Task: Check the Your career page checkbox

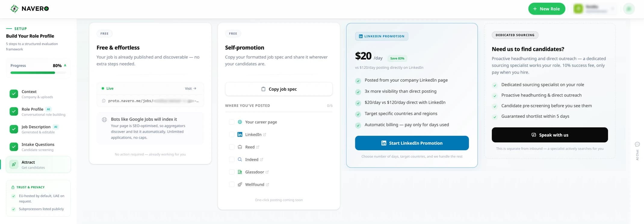Action: (231, 122)
